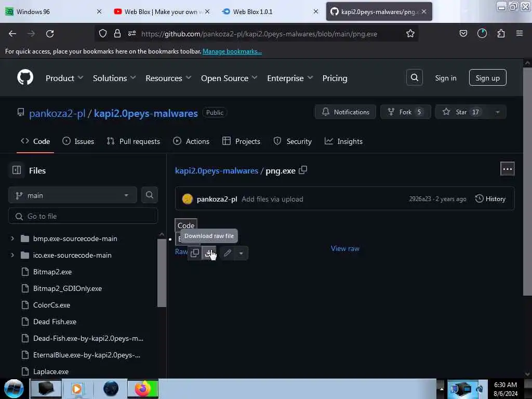Open ColorCs.exe in the file tree
532x399 pixels.
[x=51, y=305]
